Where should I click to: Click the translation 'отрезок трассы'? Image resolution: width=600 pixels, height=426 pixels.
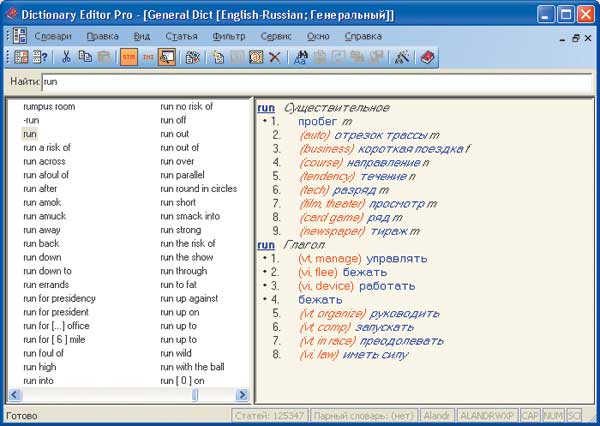pyautogui.click(x=382, y=135)
